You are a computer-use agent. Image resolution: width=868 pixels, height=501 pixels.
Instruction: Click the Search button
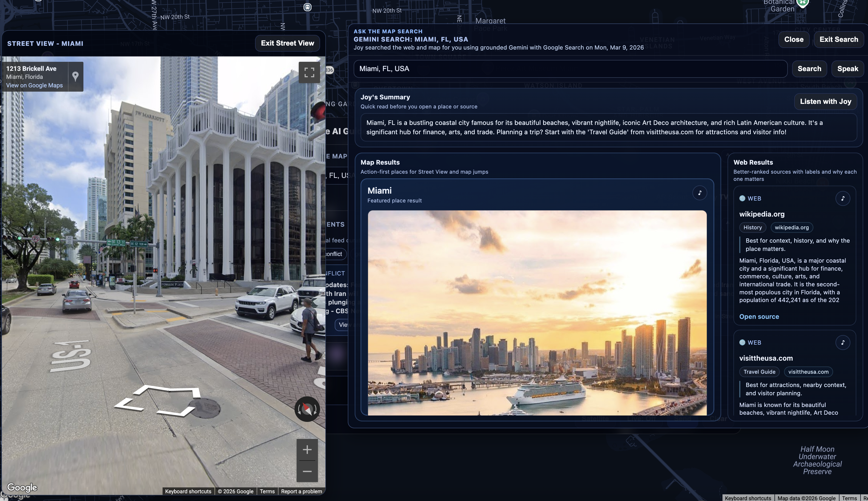pyautogui.click(x=809, y=68)
